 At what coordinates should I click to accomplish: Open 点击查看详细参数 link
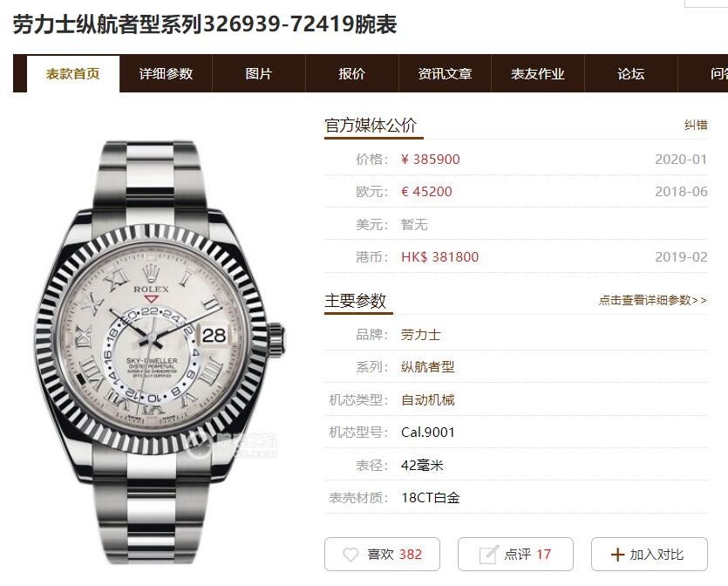[x=653, y=300]
